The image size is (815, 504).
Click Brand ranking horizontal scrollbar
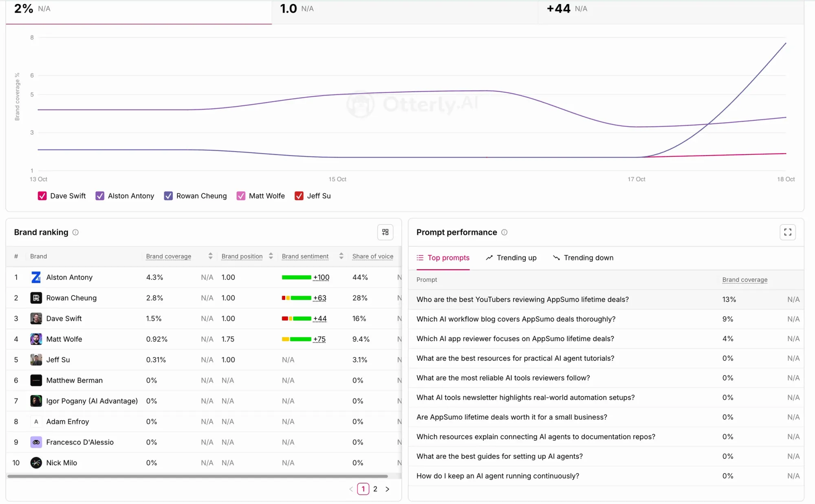pos(198,476)
